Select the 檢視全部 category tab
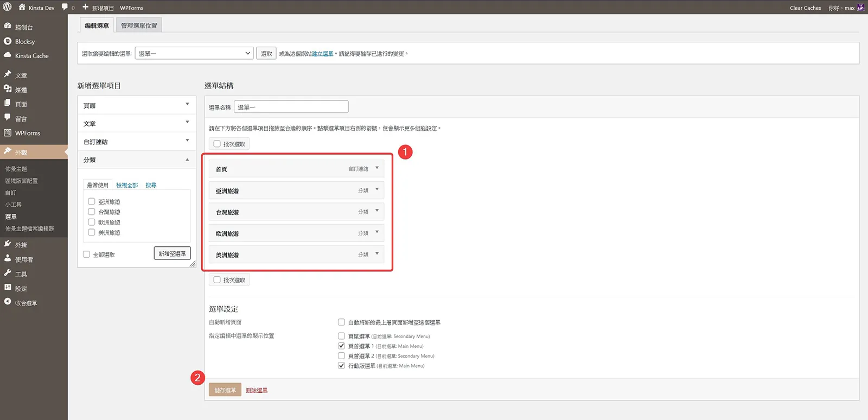Viewport: 868px width, 420px height. pos(127,185)
